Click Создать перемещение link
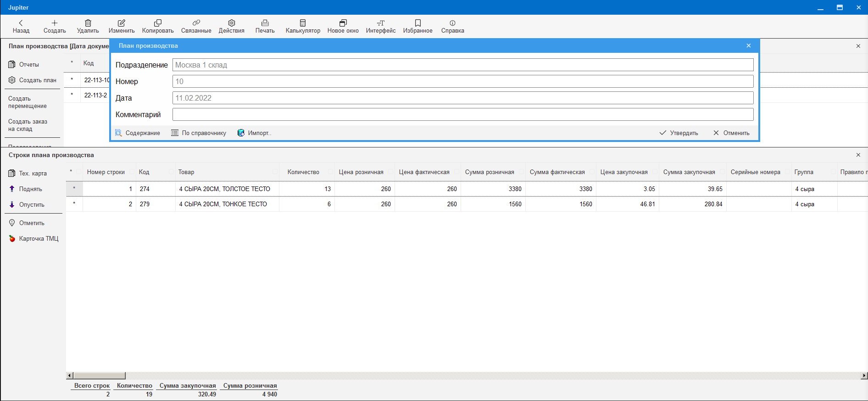Image resolution: width=868 pixels, height=401 pixels. coord(28,102)
